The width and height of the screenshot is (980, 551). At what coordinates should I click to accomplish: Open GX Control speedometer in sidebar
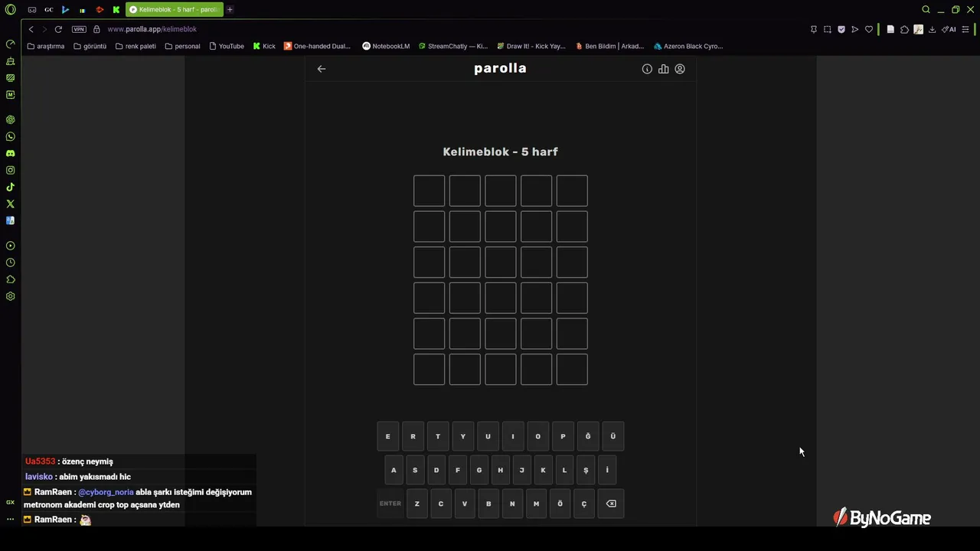(11, 44)
